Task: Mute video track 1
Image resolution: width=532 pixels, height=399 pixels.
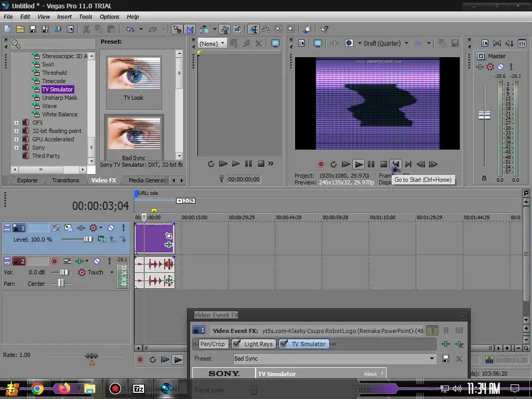Action: 111,228
